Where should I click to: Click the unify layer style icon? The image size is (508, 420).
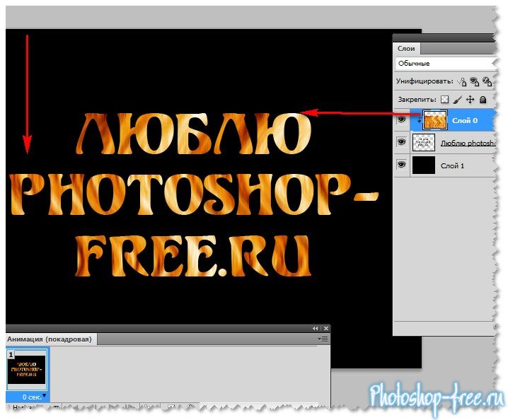click(489, 81)
